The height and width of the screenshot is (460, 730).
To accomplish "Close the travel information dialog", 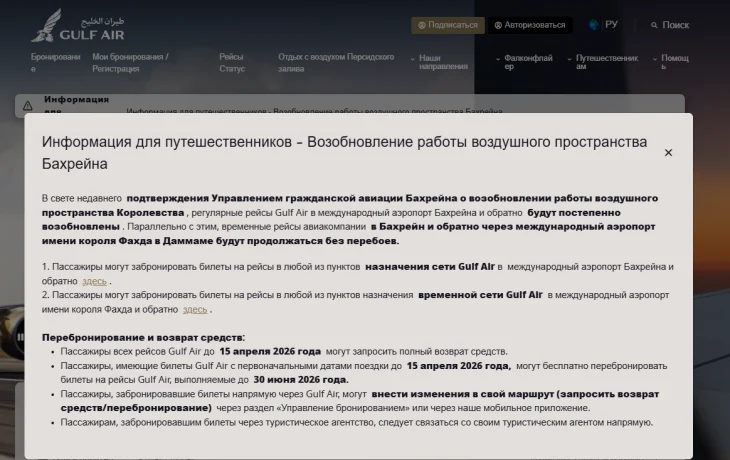I will coord(668,153).
